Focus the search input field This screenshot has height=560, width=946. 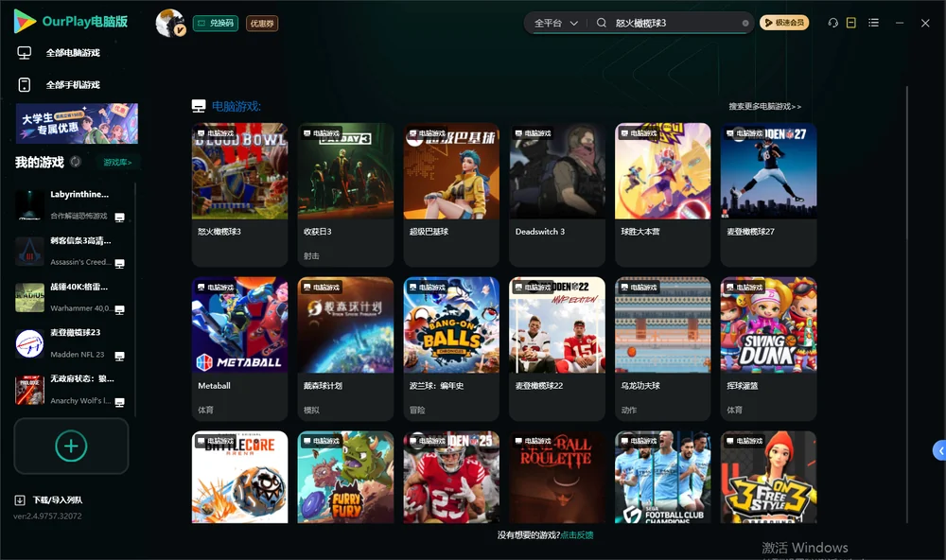[675, 23]
